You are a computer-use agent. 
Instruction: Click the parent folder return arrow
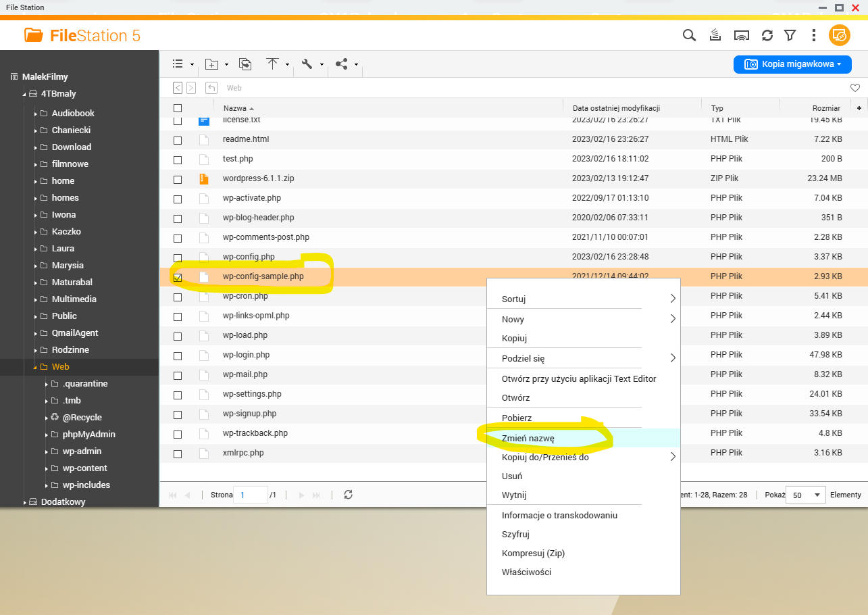click(x=211, y=88)
